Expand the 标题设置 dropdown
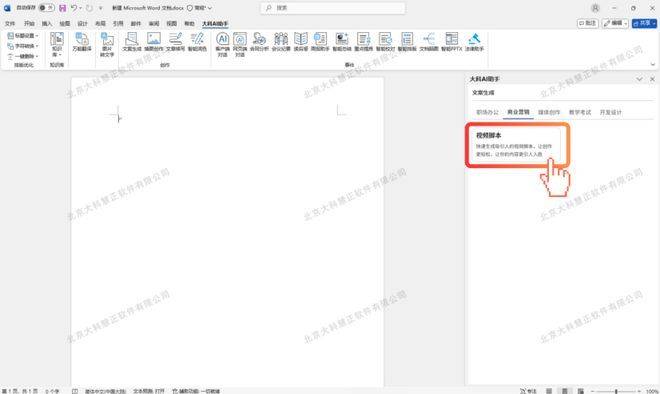The width and height of the screenshot is (660, 394). click(23, 36)
